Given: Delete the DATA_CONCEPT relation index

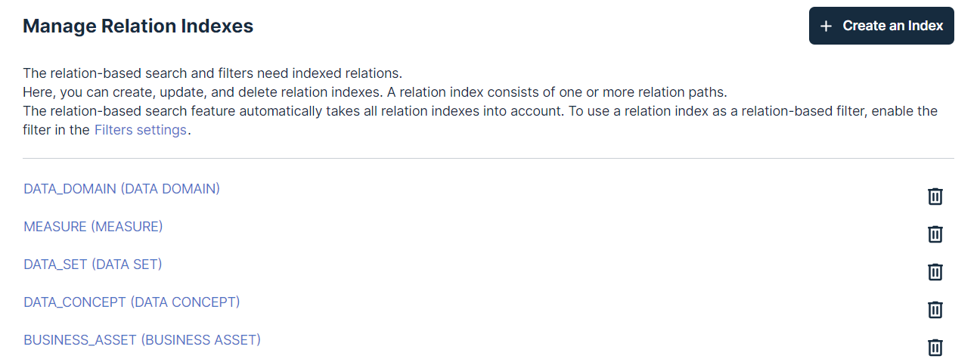Looking at the screenshot, I should 935,310.
